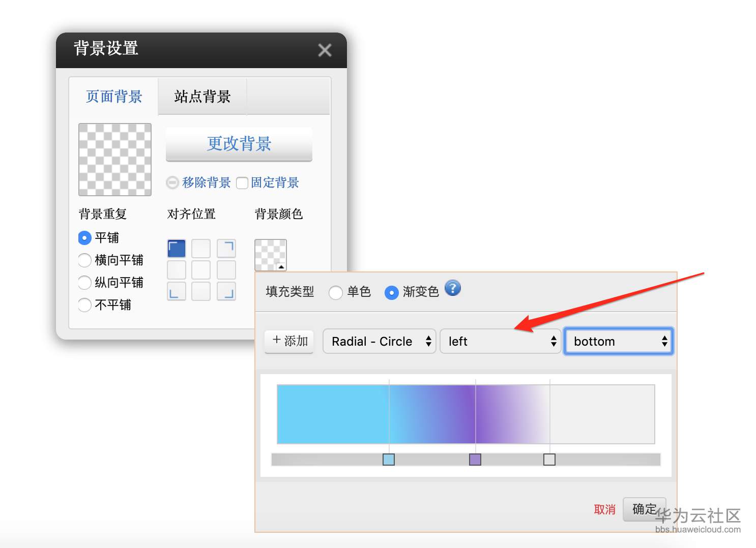Open the Radial - Circle gradient type dropdown
This screenshot has width=756, height=548.
coord(380,341)
